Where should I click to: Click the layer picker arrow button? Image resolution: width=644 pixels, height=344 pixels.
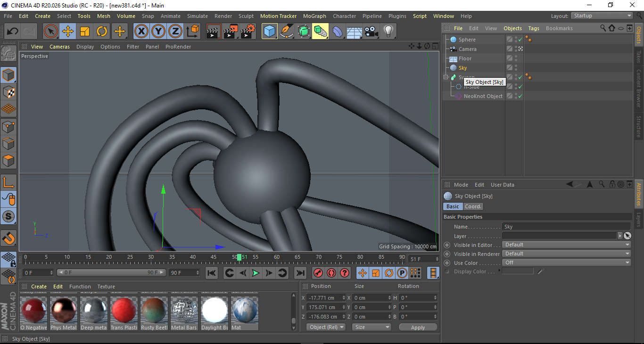pyautogui.click(x=627, y=236)
